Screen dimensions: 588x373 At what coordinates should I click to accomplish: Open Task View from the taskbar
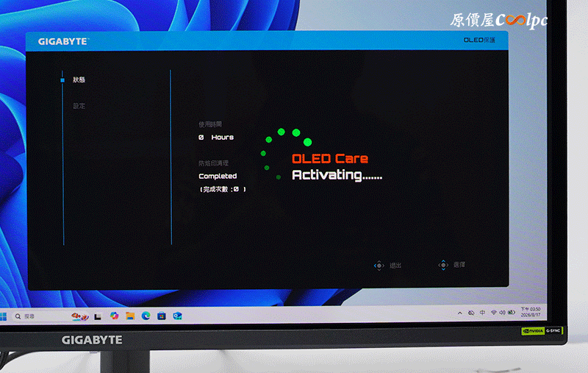(x=98, y=316)
